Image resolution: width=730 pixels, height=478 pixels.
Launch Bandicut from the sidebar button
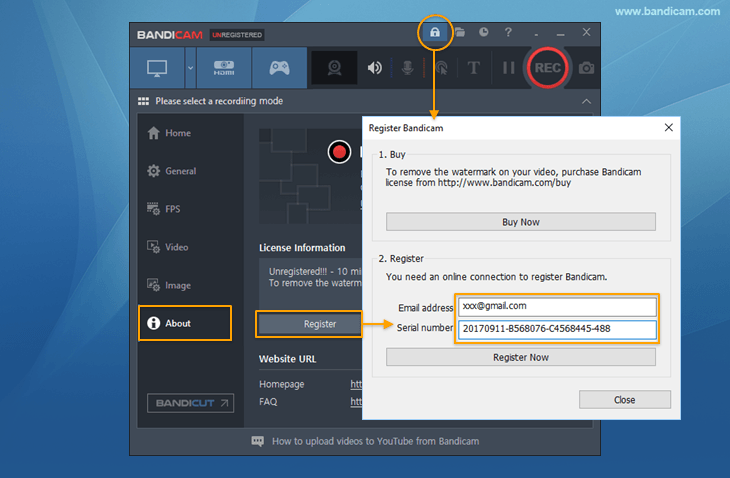click(x=190, y=403)
